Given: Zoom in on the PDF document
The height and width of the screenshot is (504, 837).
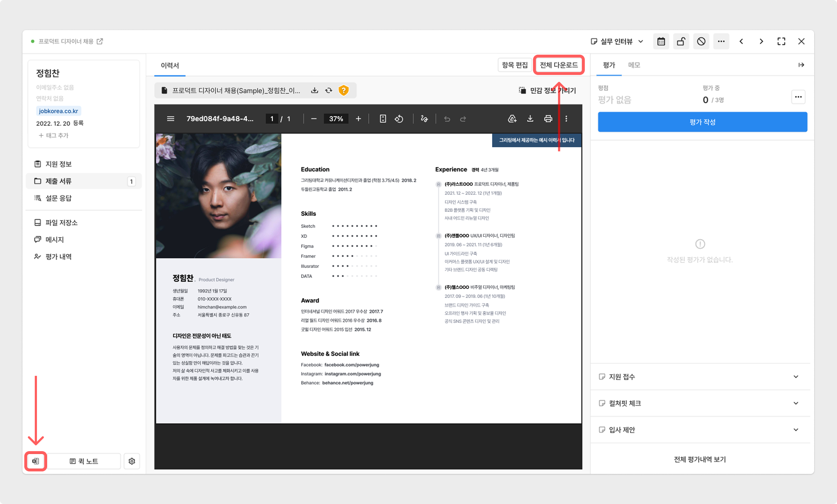Looking at the screenshot, I should point(358,119).
